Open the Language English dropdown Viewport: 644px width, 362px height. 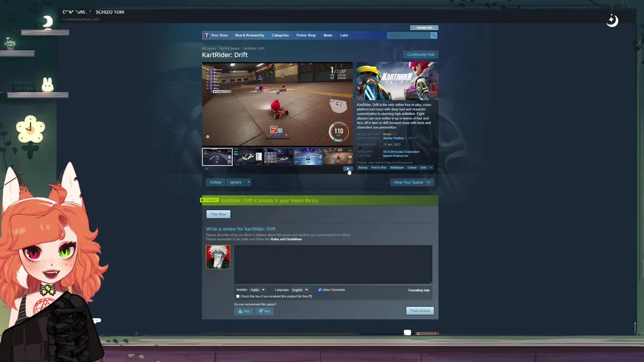[299, 290]
